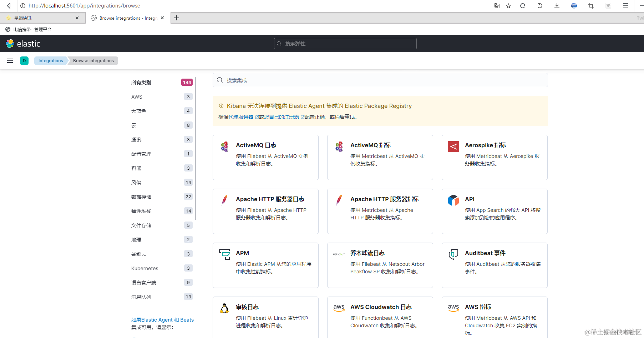Viewport: 644px width, 338px height.
Task: Click the Apache HTTP 服务器指标 feather icon
Action: 339,200
